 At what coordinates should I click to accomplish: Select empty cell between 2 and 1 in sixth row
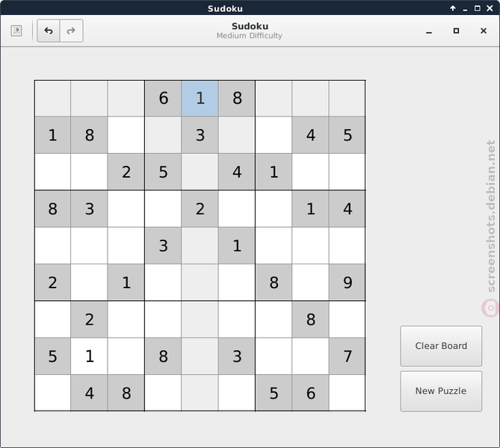(x=89, y=282)
